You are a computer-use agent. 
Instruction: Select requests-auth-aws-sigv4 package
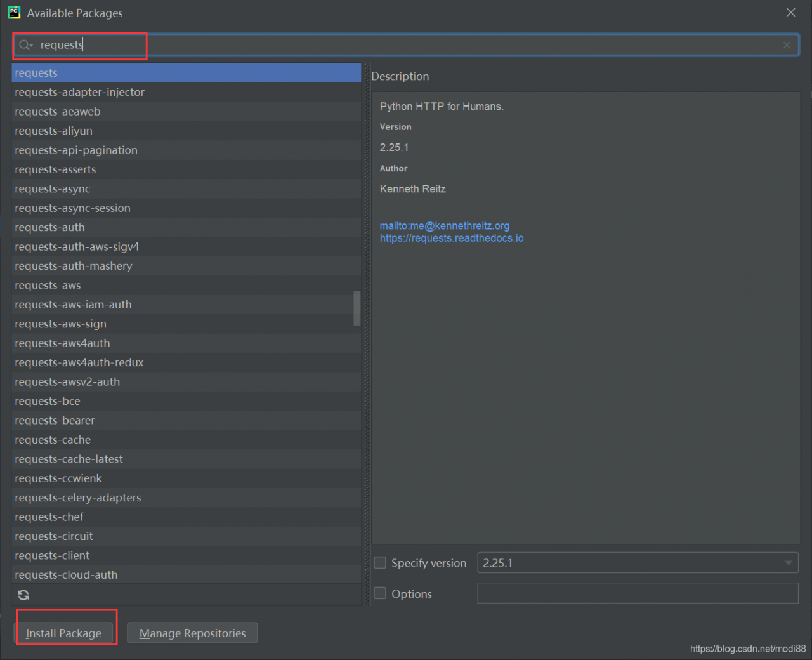(x=187, y=247)
